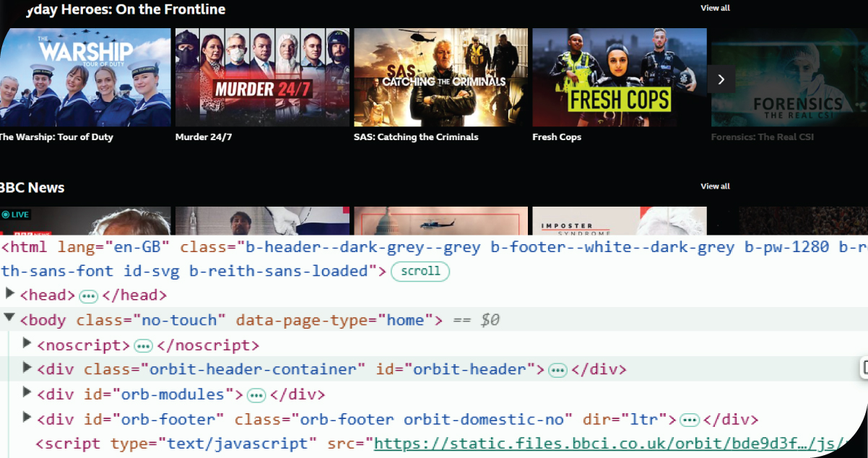Show collapsed content ellipsis in head tag
868x458 pixels.
88,296
